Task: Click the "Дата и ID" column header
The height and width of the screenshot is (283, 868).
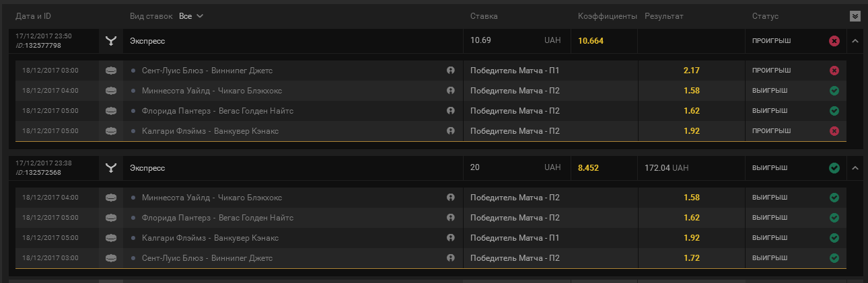Action: click(34, 16)
